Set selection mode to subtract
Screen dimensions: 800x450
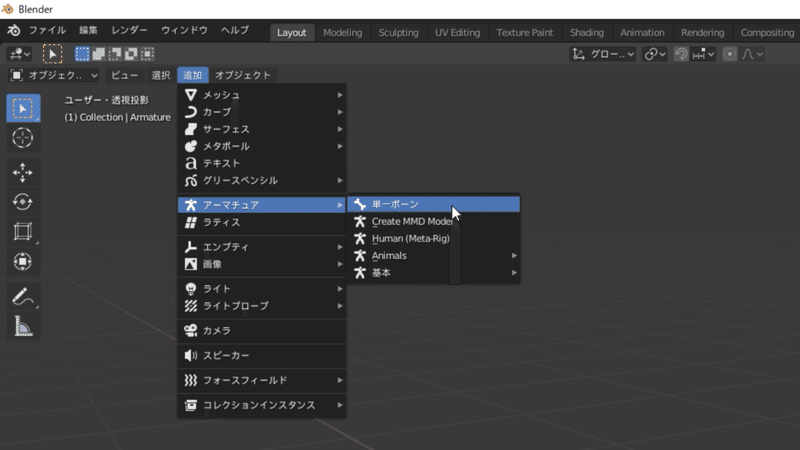115,54
